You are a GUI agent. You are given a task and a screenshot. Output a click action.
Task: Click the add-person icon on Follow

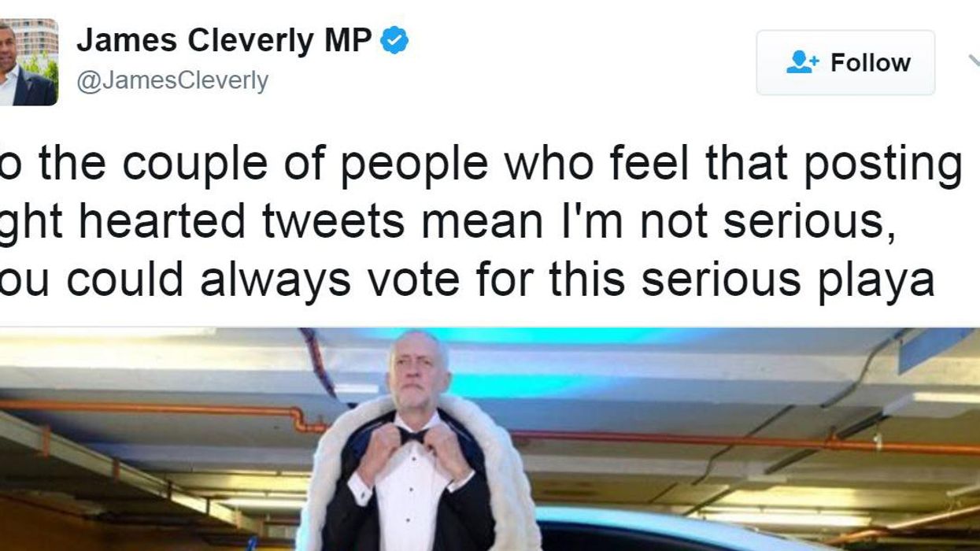[x=802, y=63]
